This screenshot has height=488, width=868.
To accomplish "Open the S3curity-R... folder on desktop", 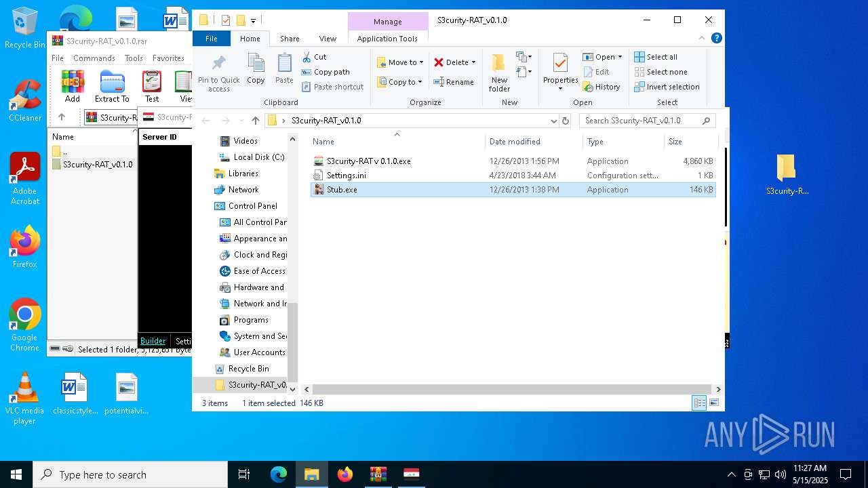I will pyautogui.click(x=787, y=175).
